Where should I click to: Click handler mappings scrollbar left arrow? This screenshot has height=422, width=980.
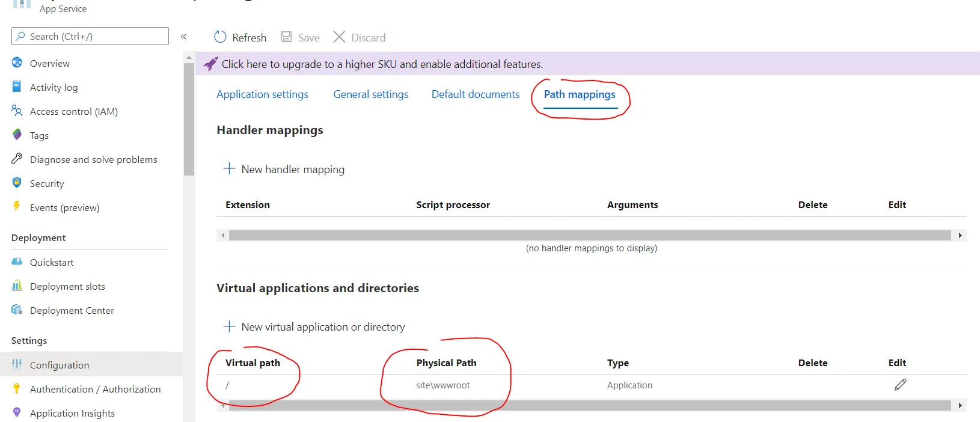(223, 235)
